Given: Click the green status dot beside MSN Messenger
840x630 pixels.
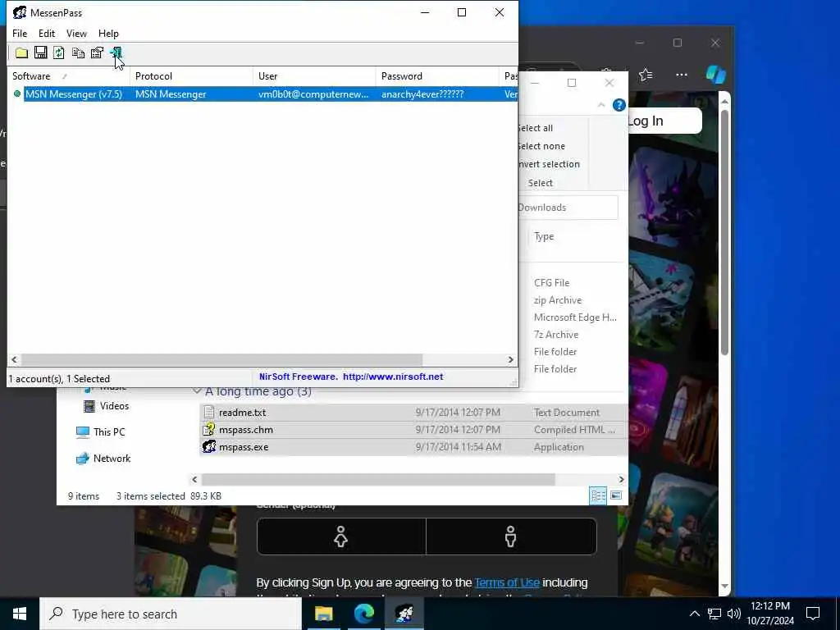Looking at the screenshot, I should tap(17, 94).
